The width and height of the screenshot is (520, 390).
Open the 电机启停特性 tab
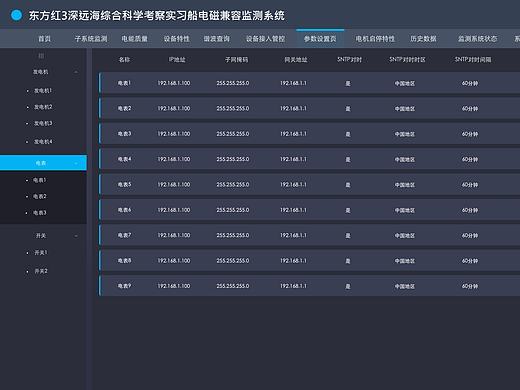tap(375, 39)
